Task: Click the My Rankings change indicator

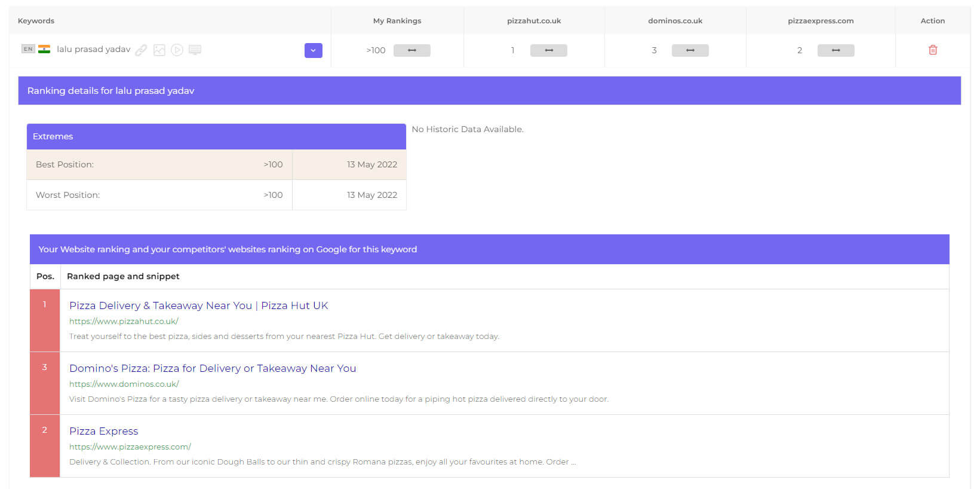Action: (x=412, y=50)
